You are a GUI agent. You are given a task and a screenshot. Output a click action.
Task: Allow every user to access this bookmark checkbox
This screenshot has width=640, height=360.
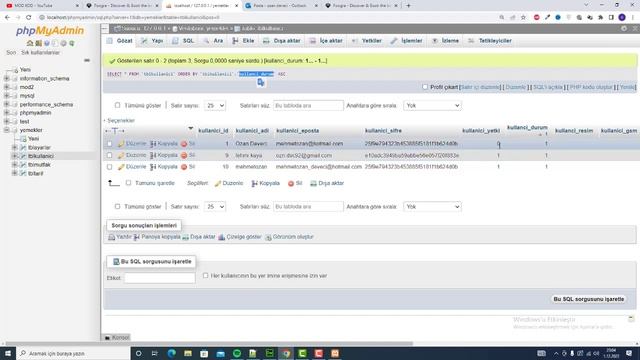(x=205, y=276)
